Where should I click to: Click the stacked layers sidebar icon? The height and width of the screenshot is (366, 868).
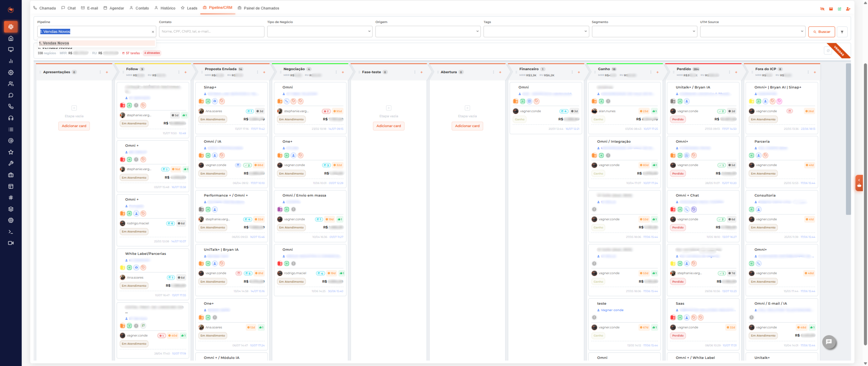[x=11, y=209]
